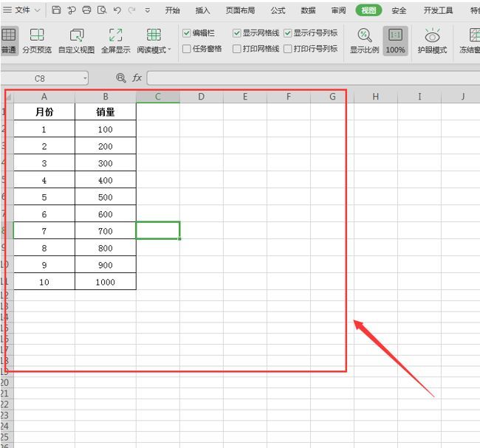Select the active cell C8
The width and height of the screenshot is (480, 448).
click(157, 230)
